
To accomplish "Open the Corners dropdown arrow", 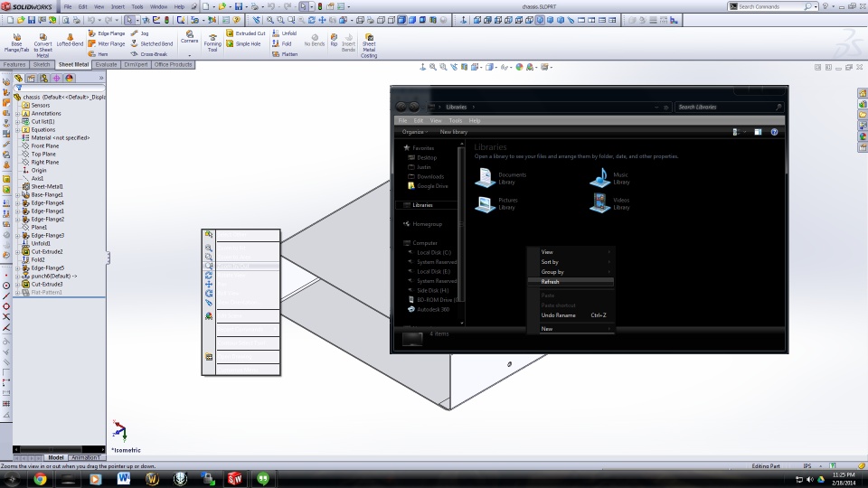I will 189,55.
